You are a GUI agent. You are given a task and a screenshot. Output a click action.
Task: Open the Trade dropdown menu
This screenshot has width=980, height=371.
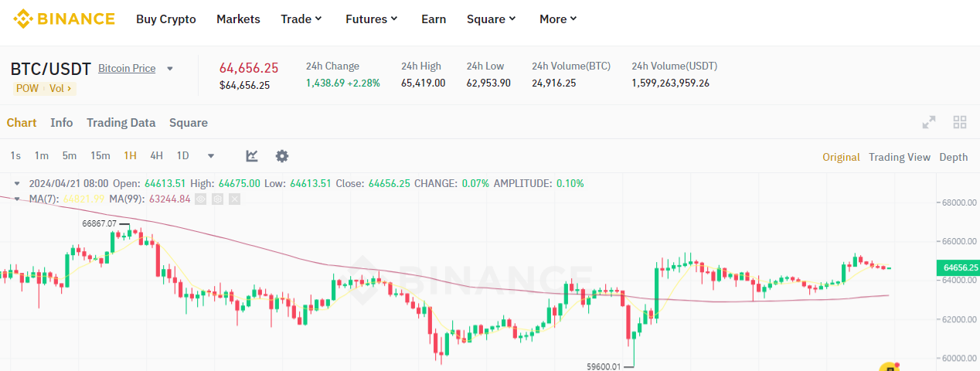tap(301, 19)
